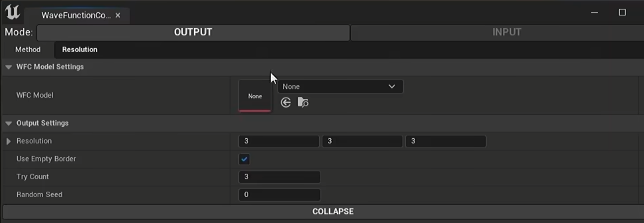Image resolution: width=644 pixels, height=223 pixels.
Task: Edit the third Resolution value field
Action: pyautogui.click(x=446, y=141)
